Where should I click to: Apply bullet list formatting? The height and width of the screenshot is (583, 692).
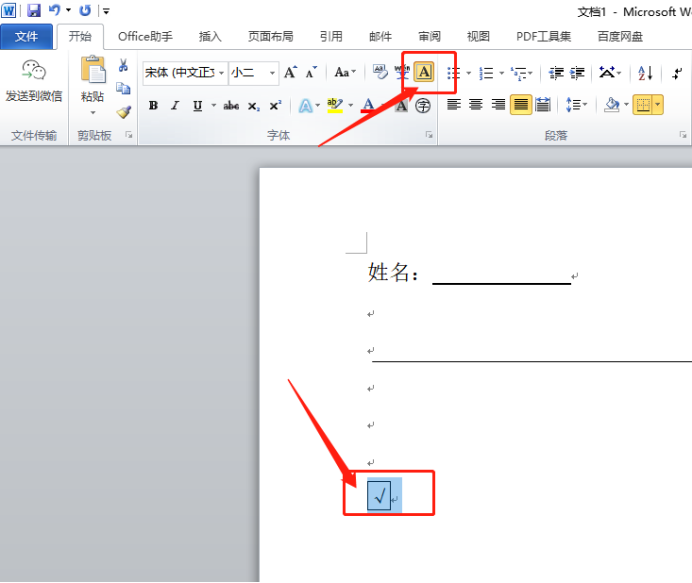coord(453,73)
